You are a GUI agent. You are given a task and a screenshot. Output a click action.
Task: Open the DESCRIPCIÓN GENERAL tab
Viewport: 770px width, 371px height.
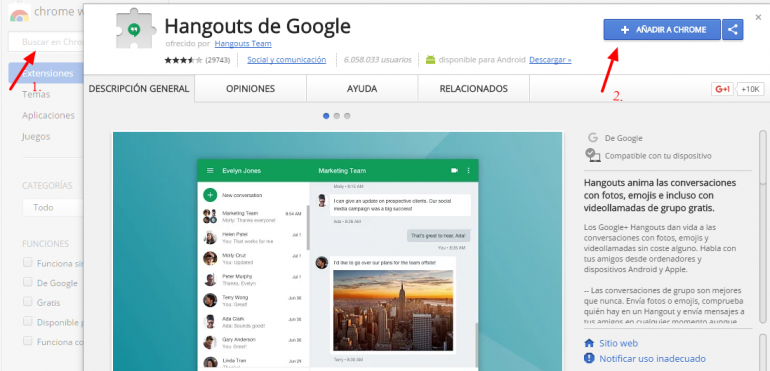(139, 89)
